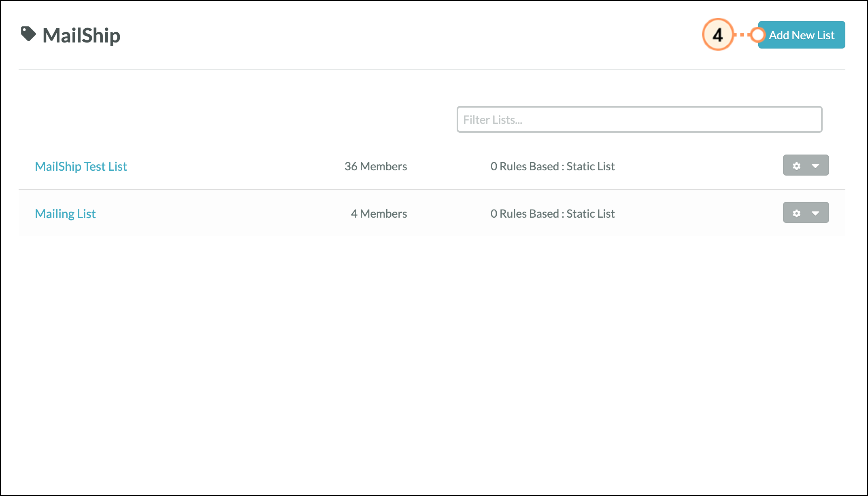Click the gear icon for MailShip Test List
Viewport: 868px width, 496px height.
tap(796, 166)
